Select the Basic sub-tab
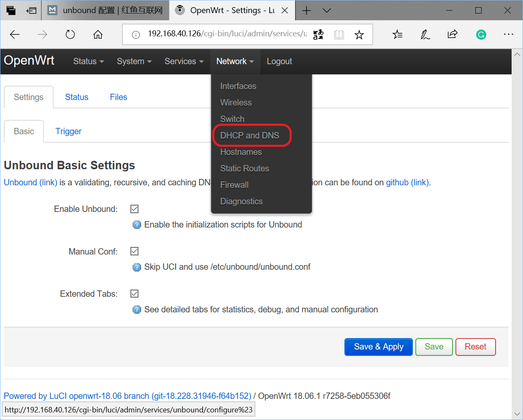The height and width of the screenshot is (420, 523). tap(24, 131)
